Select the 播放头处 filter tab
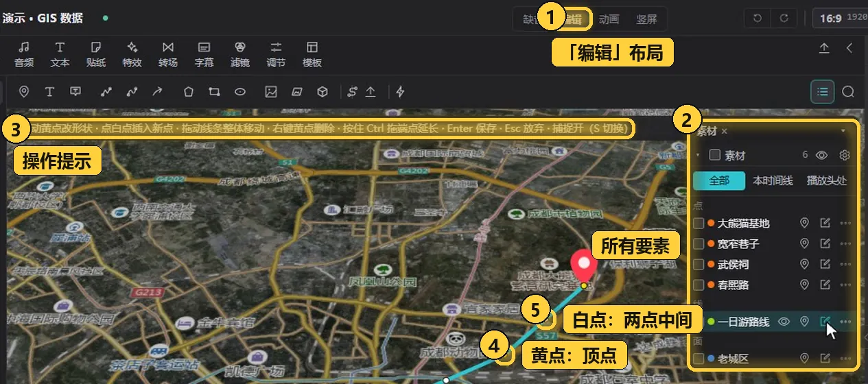Viewport: 868px width, 384px height. [x=827, y=181]
